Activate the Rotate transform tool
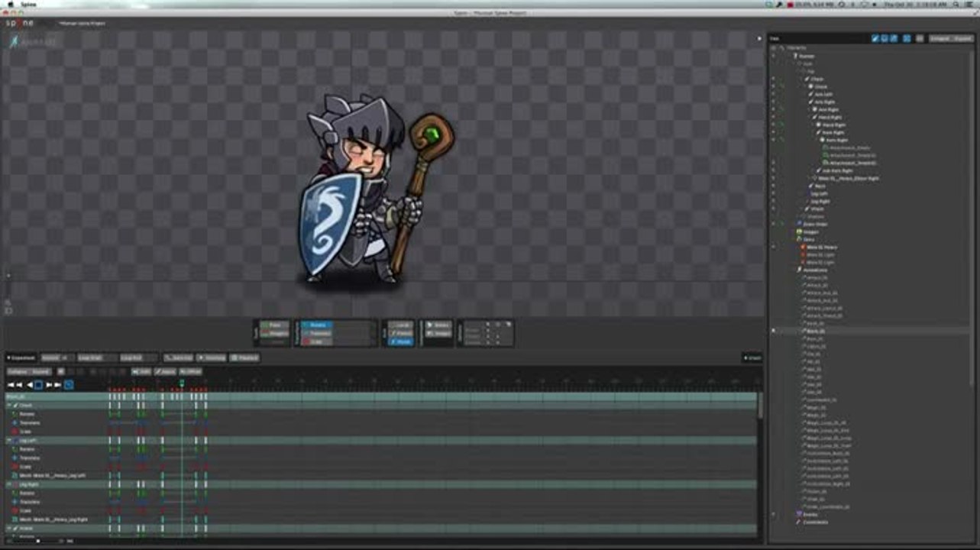The width and height of the screenshot is (980, 550). 316,325
